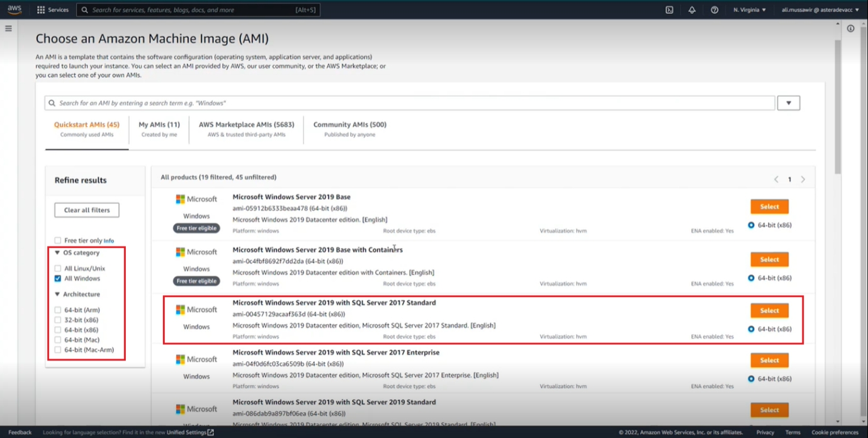
Task: Collapse the OS category section
Action: tap(57, 253)
